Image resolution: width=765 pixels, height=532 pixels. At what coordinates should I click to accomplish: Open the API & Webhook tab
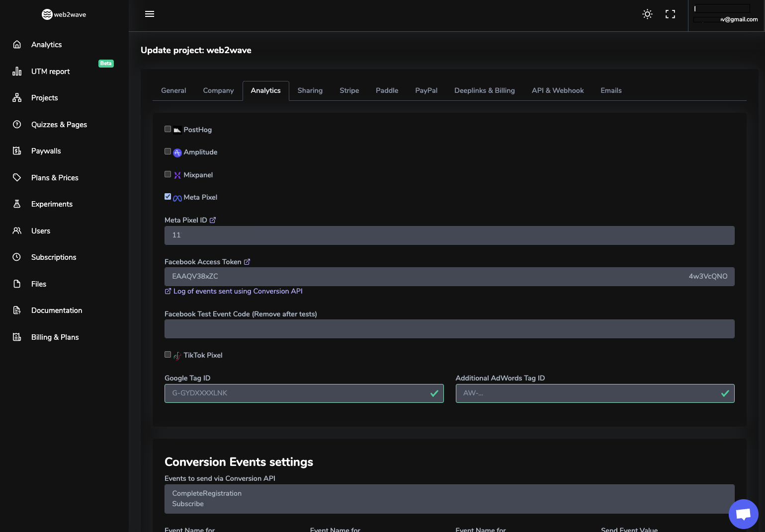tap(558, 90)
